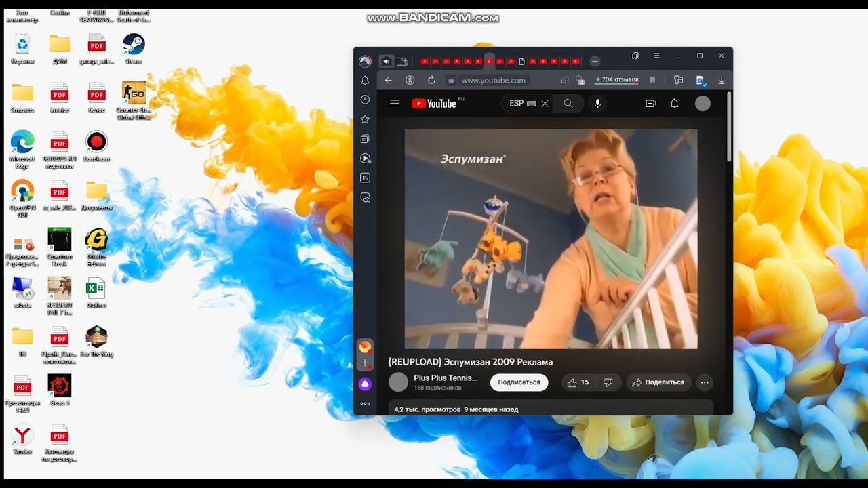Image resolution: width=868 pixels, height=488 pixels.
Task: Open YouTube guide hamburger menu
Action: [x=394, y=104]
